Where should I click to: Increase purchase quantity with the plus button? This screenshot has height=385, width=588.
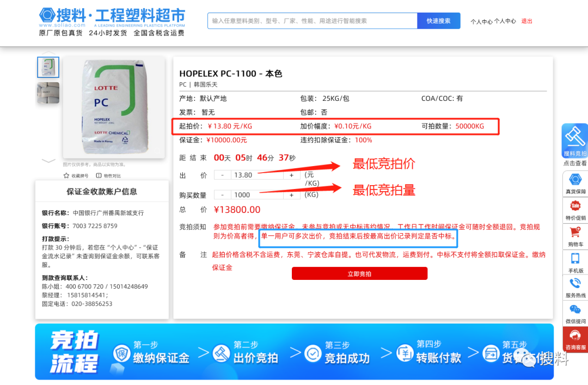click(x=292, y=195)
